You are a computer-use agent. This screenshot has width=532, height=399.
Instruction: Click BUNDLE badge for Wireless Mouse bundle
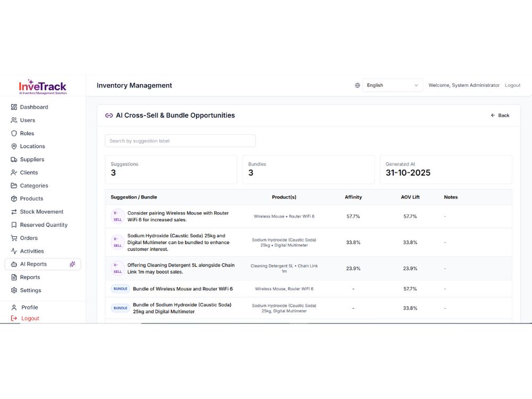[x=120, y=289]
